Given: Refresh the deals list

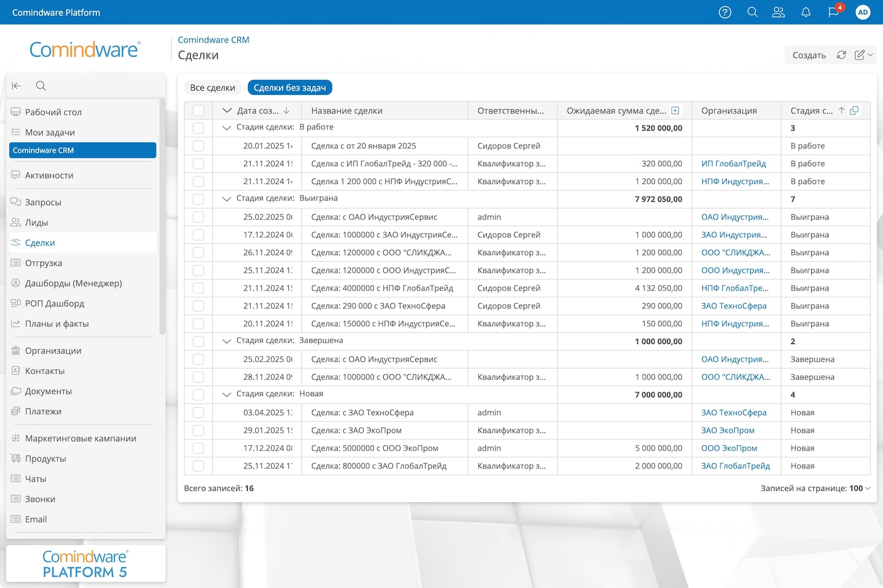Looking at the screenshot, I should point(841,55).
